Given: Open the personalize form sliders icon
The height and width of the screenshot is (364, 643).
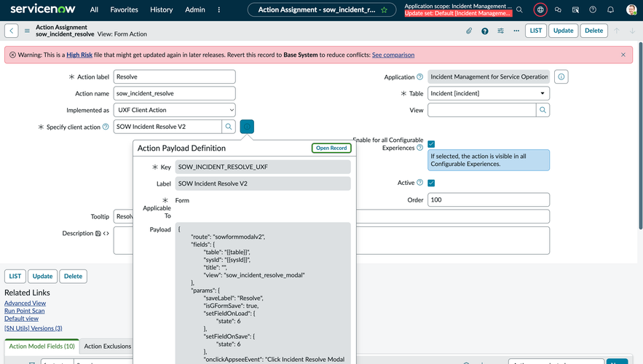Looking at the screenshot, I should [x=501, y=31].
